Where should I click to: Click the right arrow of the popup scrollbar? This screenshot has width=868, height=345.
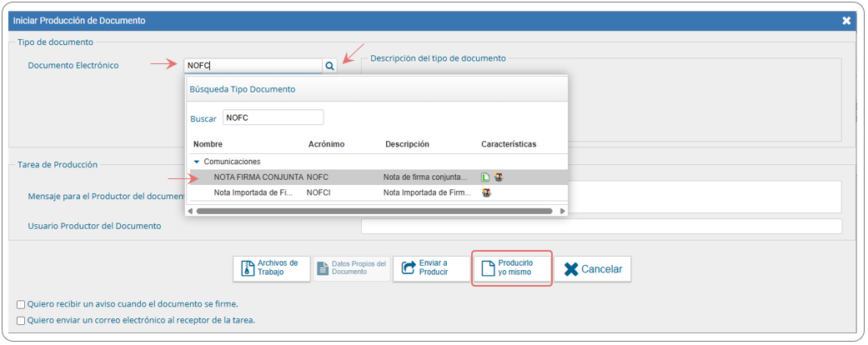[x=563, y=211]
